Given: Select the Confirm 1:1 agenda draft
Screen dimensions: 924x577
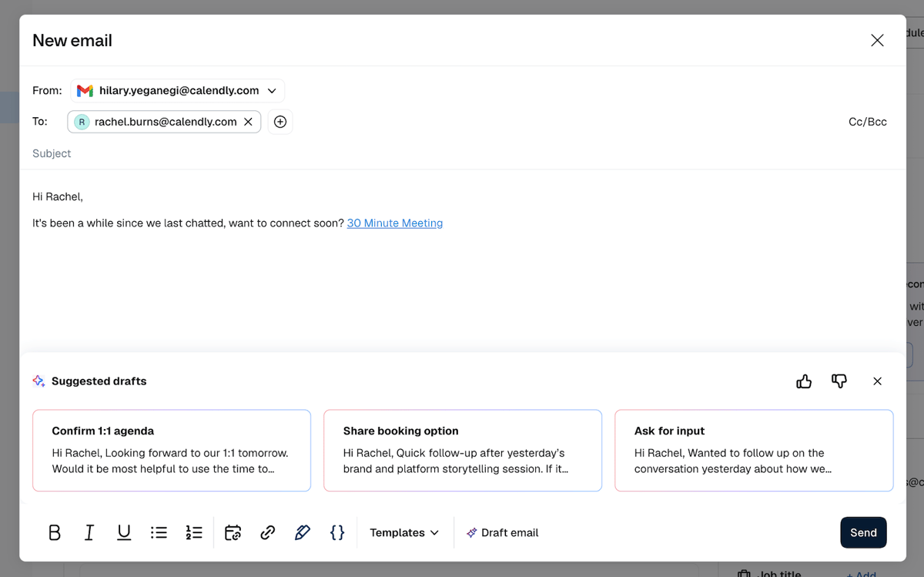Looking at the screenshot, I should coord(172,451).
